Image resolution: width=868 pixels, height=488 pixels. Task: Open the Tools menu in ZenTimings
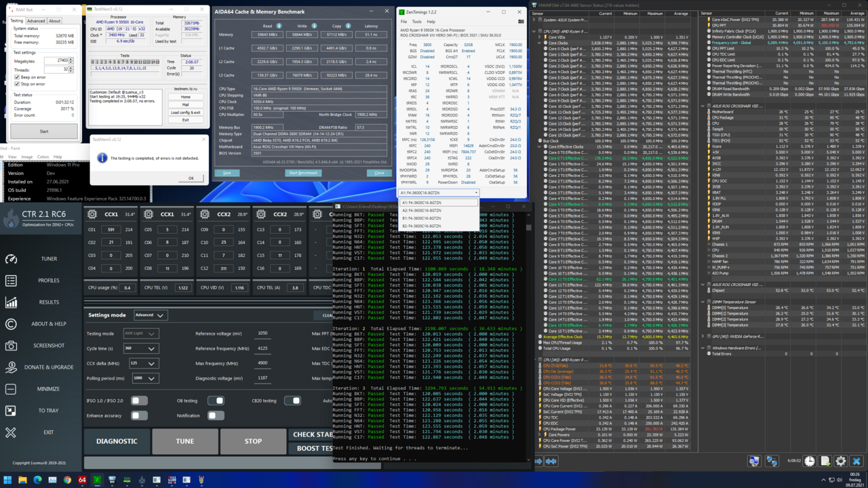click(x=416, y=22)
